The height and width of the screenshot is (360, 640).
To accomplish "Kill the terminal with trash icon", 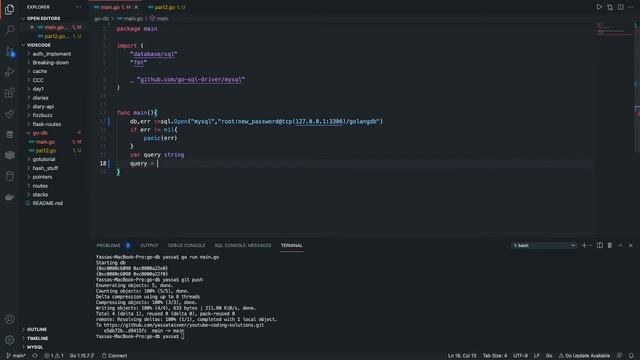I will point(610,245).
